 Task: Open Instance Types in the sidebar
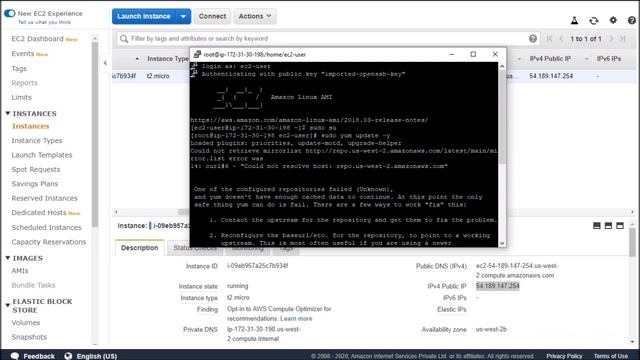click(x=37, y=140)
